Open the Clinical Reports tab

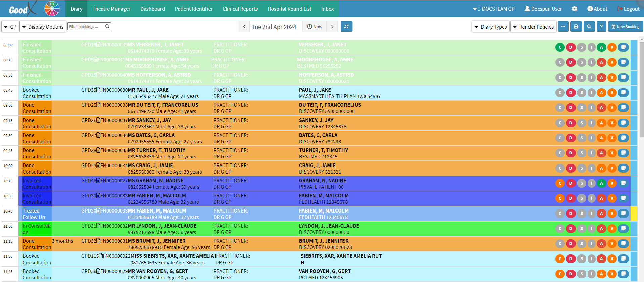coord(240,9)
